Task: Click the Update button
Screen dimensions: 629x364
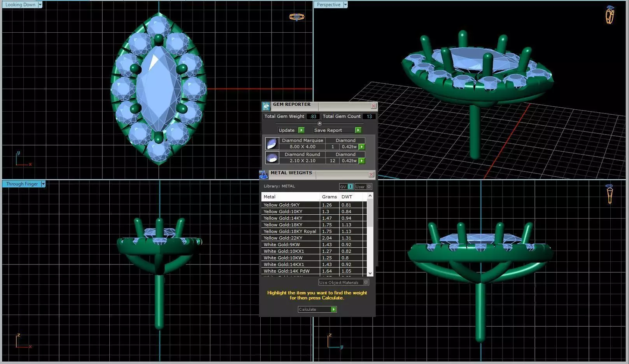Action: click(288, 130)
